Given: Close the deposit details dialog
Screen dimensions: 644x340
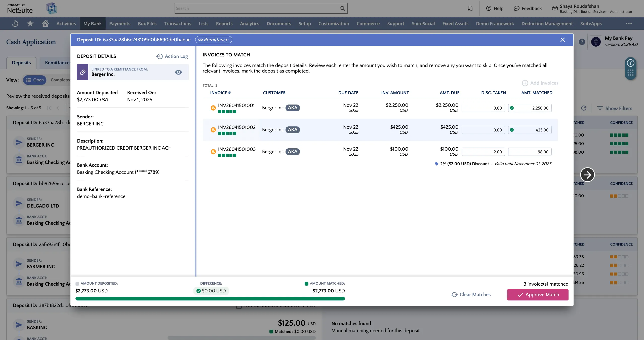Looking at the screenshot, I should 562,40.
